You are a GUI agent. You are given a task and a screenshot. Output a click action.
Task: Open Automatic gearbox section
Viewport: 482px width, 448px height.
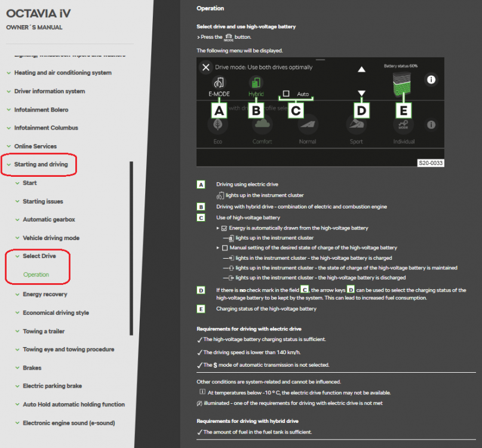(49, 220)
